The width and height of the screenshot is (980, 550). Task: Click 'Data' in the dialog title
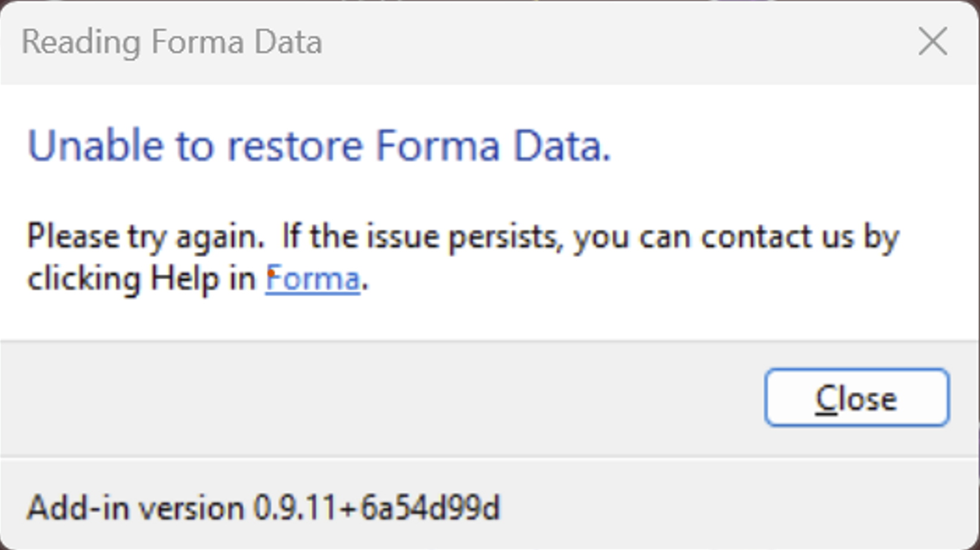tap(288, 42)
